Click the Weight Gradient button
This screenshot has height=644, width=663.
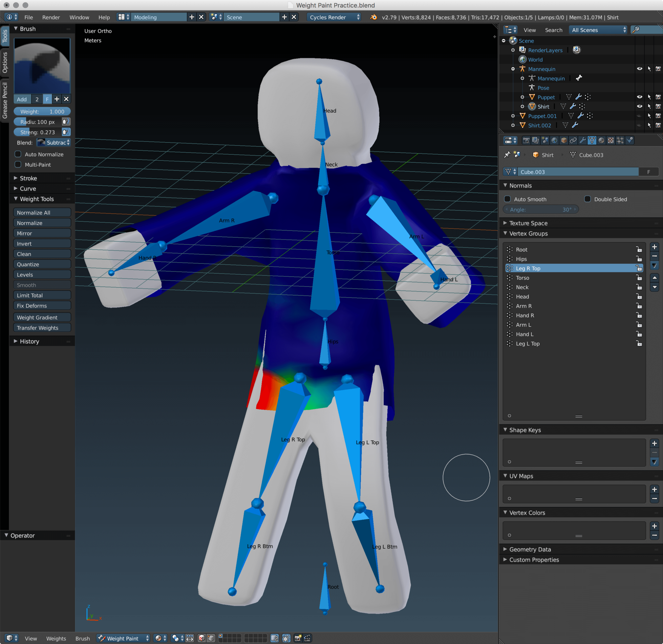[x=42, y=317]
